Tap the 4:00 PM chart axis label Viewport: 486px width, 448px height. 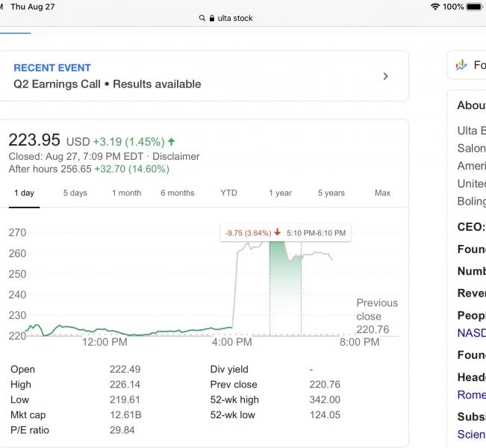[x=232, y=342]
